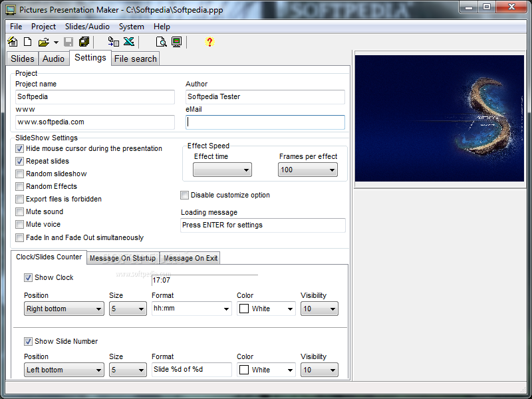Click the import files to list icon
This screenshot has width=532, height=399.
point(113,42)
